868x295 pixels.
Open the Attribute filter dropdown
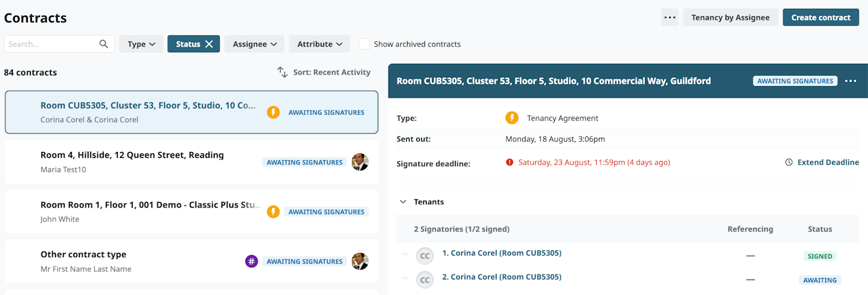(319, 44)
